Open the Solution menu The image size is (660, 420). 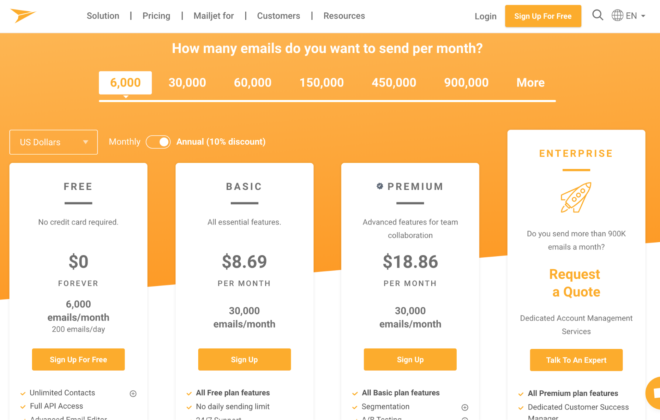coord(103,16)
